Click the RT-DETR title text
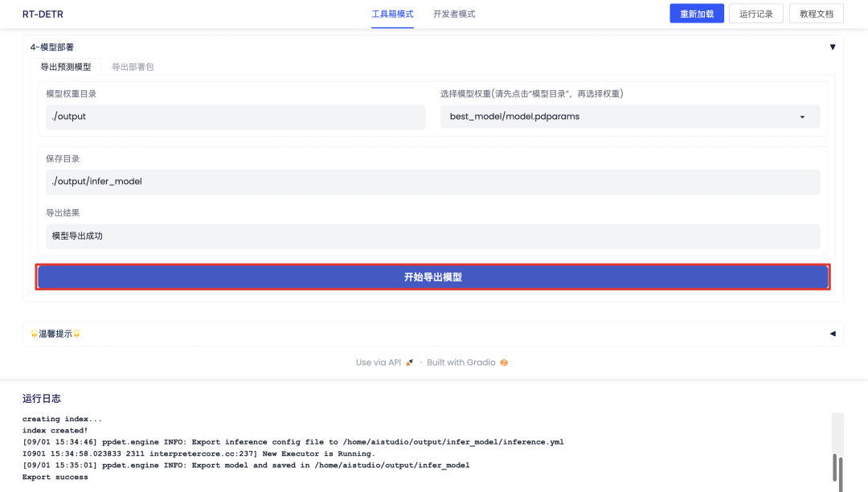Viewport: 868px width, 492px height. click(x=41, y=14)
